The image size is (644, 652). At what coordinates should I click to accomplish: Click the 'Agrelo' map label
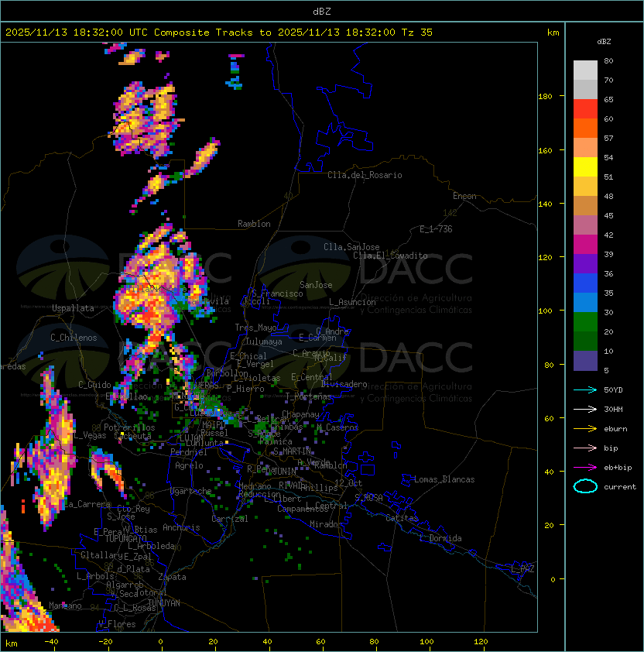click(189, 465)
